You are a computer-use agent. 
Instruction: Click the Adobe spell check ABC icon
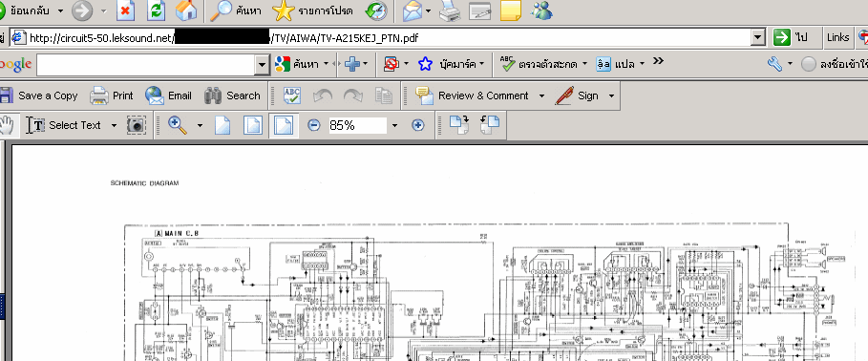(x=292, y=96)
